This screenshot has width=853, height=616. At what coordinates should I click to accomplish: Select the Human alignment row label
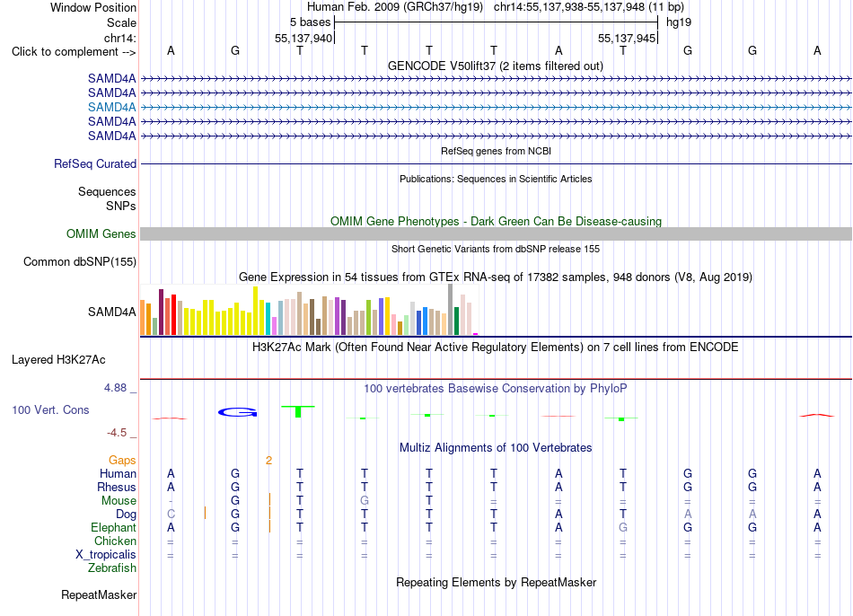tap(118, 473)
